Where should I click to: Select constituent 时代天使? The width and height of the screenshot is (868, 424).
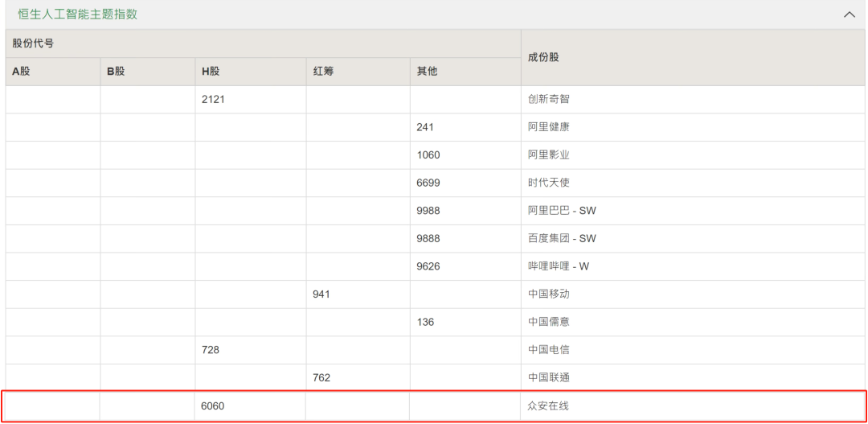coord(549,183)
